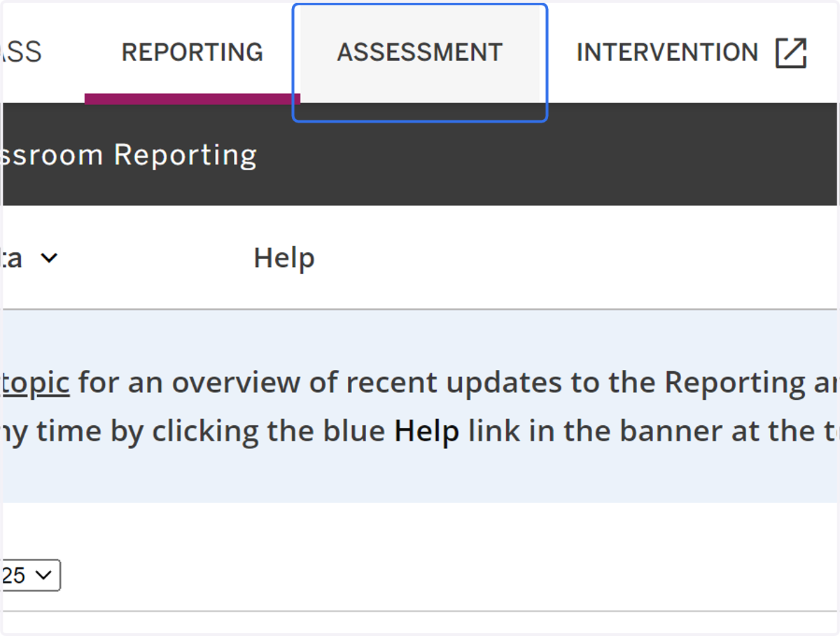Expand the dropdown chevron left of Help
Screen dimensions: 840x636
click(49, 258)
